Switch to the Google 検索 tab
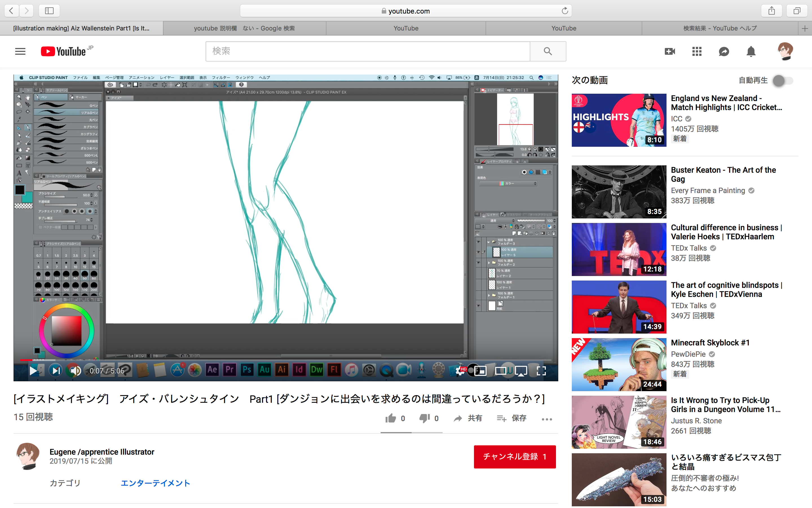Viewport: 812px width, 508px height. [244, 29]
